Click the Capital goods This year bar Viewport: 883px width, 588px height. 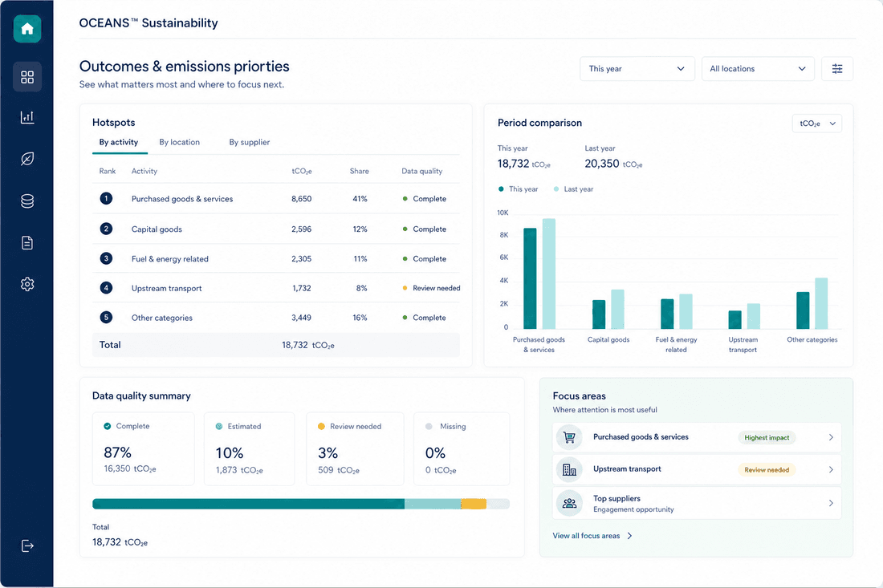pos(599,314)
